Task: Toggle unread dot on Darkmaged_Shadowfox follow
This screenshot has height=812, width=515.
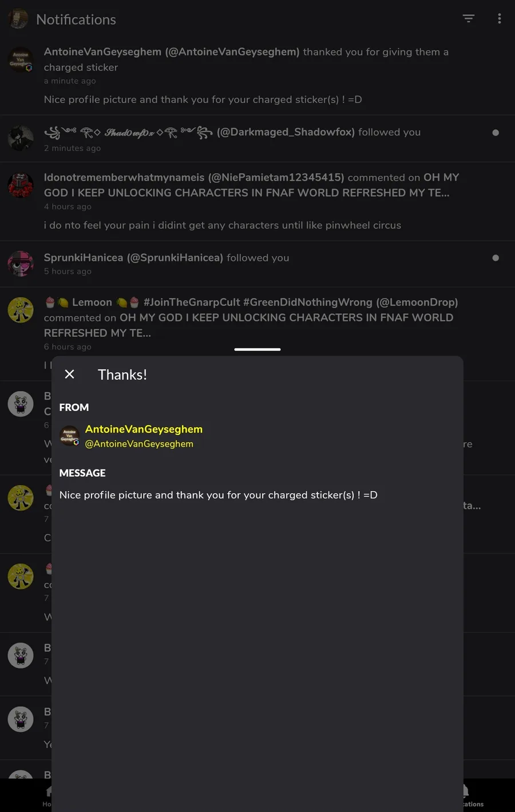Action: coord(496,133)
